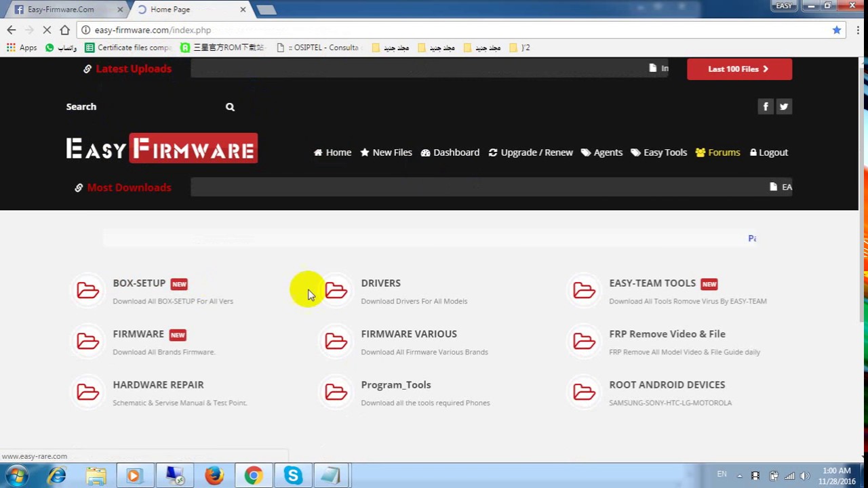The height and width of the screenshot is (488, 868).
Task: Open the FIRMWARE folder icon
Action: coord(87,342)
